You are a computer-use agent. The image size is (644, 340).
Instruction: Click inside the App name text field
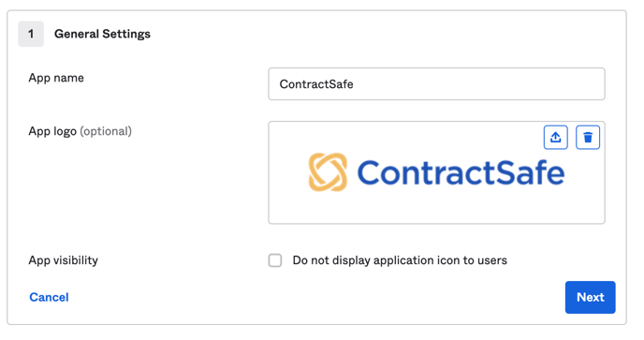tap(436, 84)
